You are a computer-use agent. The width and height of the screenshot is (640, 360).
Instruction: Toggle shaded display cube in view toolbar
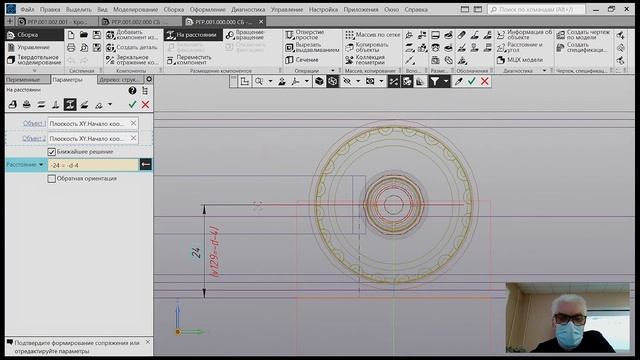(x=319, y=82)
